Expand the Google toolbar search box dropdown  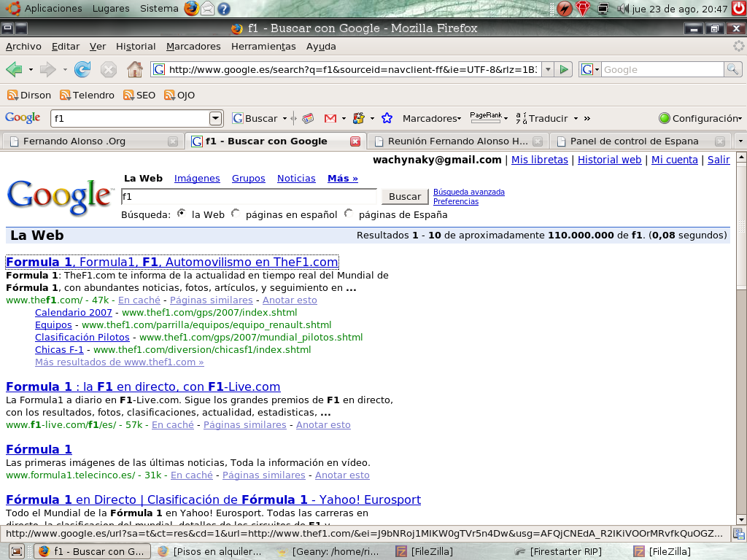click(216, 118)
